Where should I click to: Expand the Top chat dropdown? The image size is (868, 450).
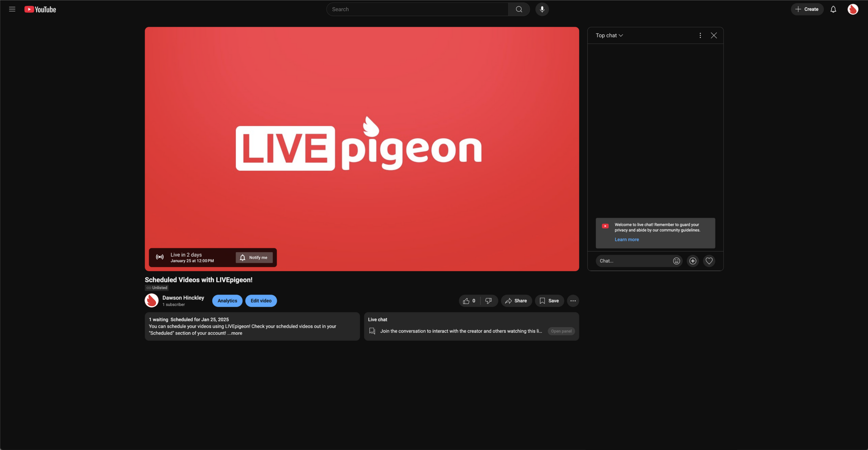click(x=609, y=35)
